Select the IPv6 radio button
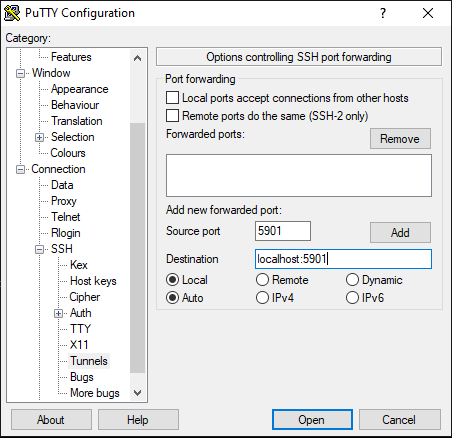The image size is (452, 438). [352, 298]
